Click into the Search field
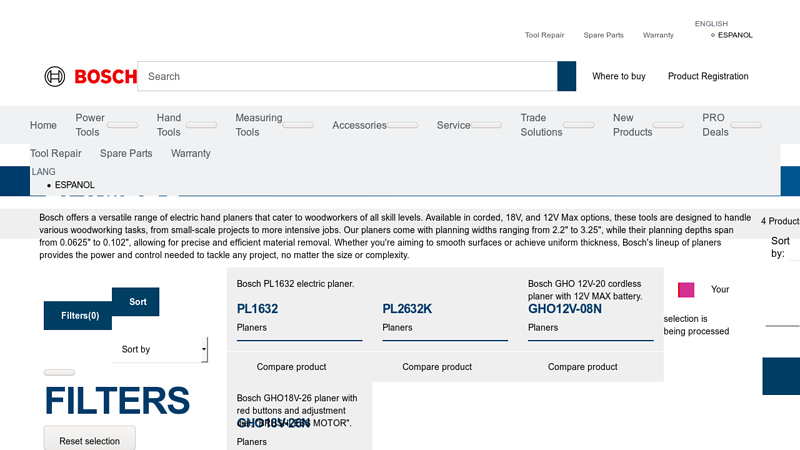800x450 pixels. click(x=347, y=76)
